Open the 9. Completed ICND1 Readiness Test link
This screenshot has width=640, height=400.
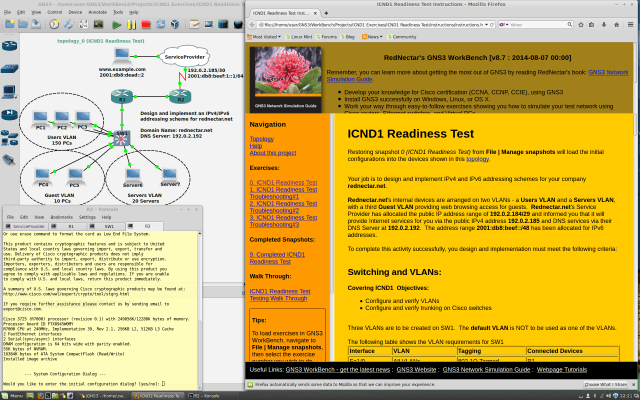(x=277, y=258)
